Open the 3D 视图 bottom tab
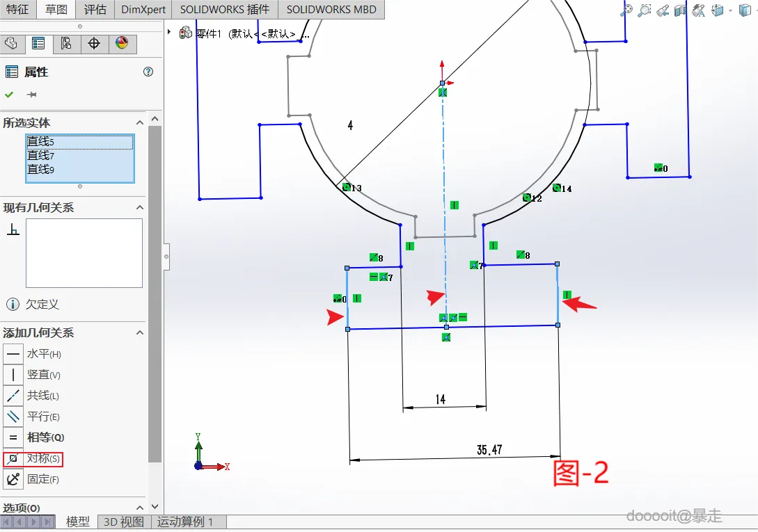 pyautogui.click(x=124, y=522)
